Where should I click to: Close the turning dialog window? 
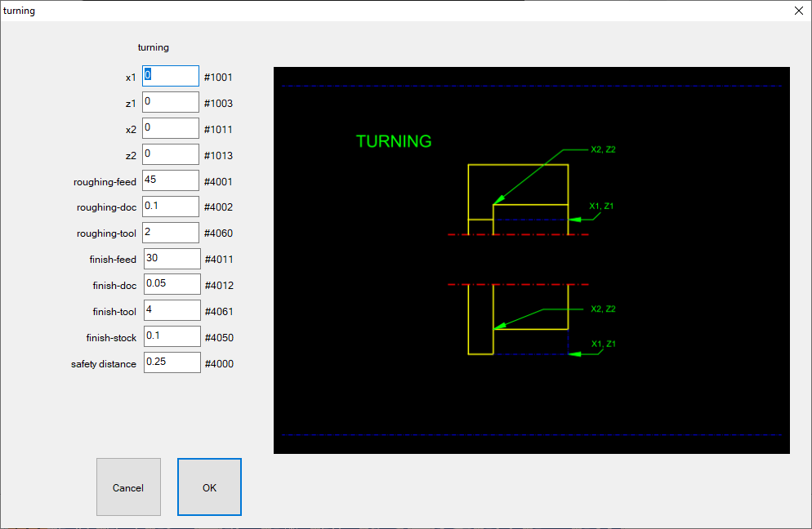(799, 11)
